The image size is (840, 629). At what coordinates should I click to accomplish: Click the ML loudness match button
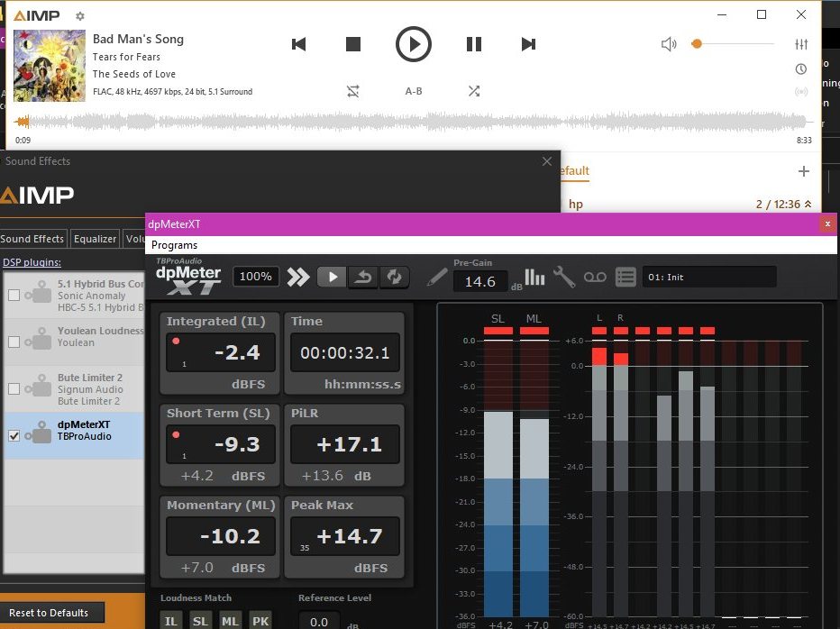(x=231, y=620)
